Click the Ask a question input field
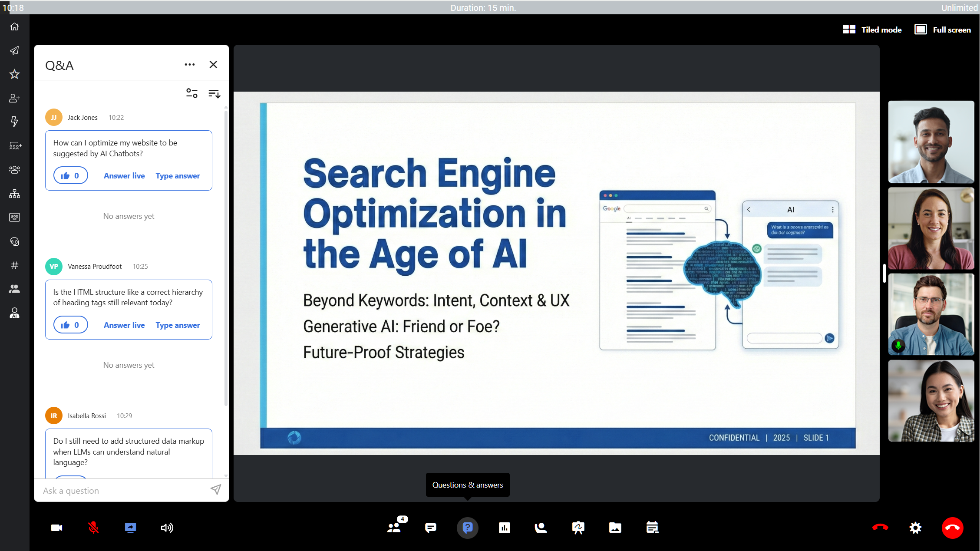This screenshot has width=980, height=551. 122,491
